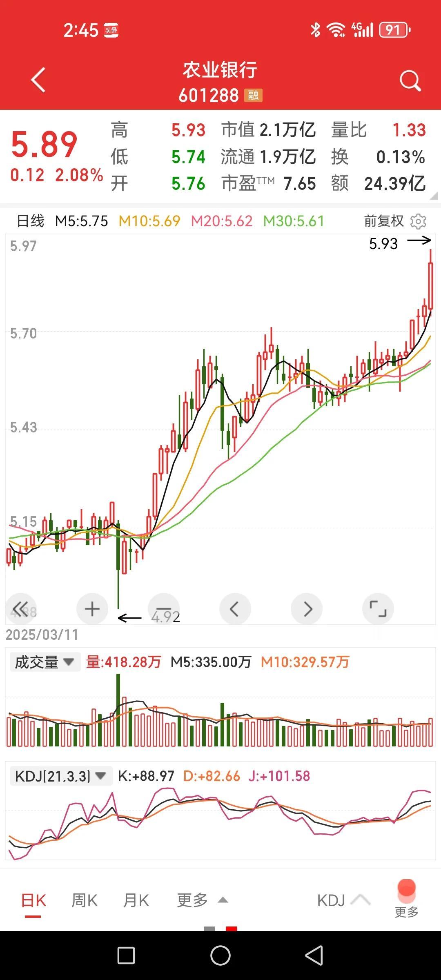Tap volume M10:329.57万 label
441x980 pixels.
[x=305, y=662]
